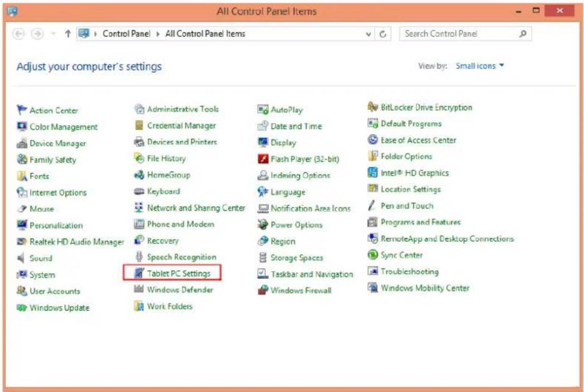Image resolution: width=584 pixels, height=392 pixels.
Task: Click the BitLocker Drive Encryption icon
Action: (x=372, y=107)
